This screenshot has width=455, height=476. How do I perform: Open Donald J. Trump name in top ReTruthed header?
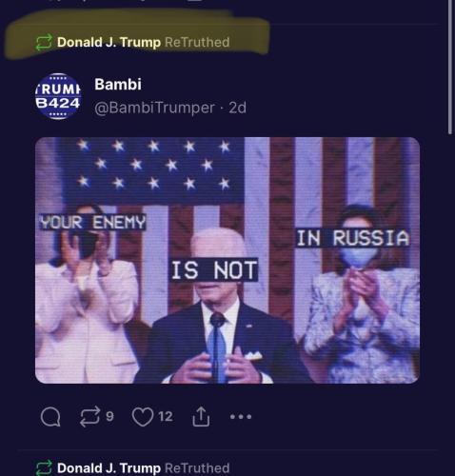[x=109, y=42]
